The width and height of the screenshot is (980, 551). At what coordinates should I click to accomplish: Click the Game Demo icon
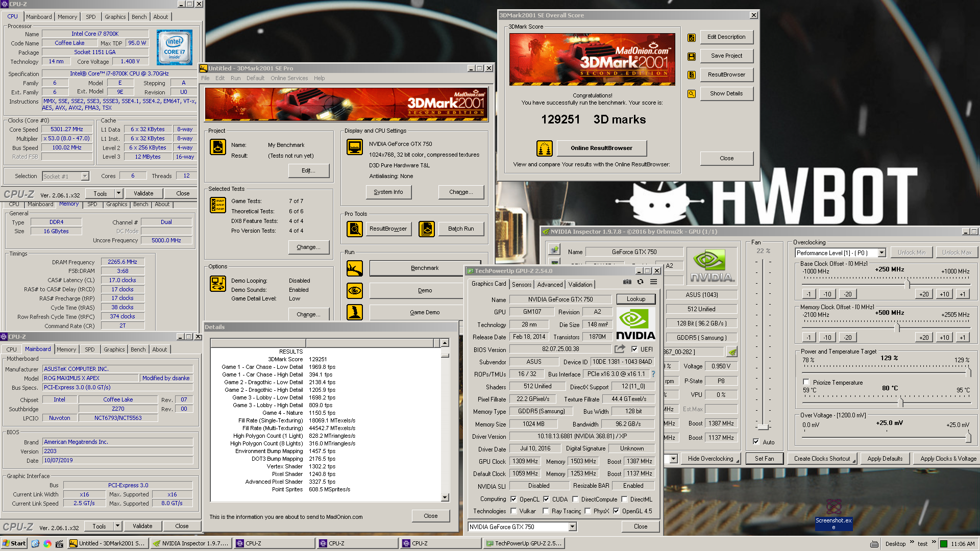pyautogui.click(x=354, y=312)
